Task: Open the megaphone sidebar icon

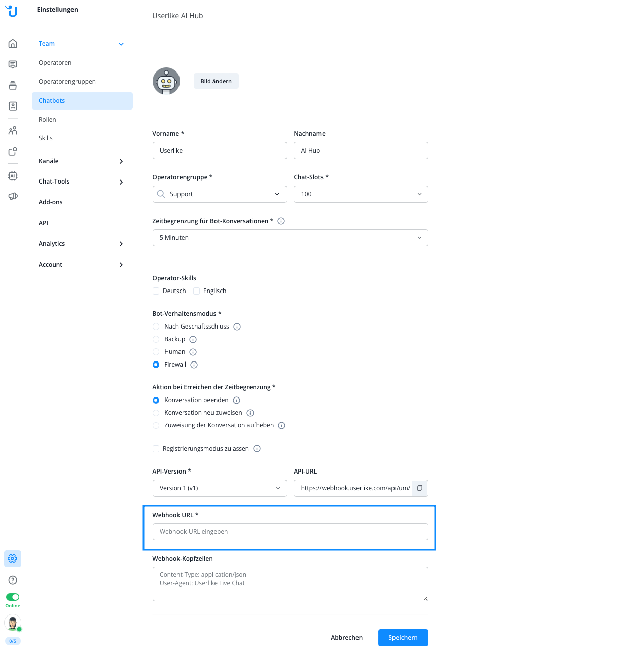Action: pos(13,197)
